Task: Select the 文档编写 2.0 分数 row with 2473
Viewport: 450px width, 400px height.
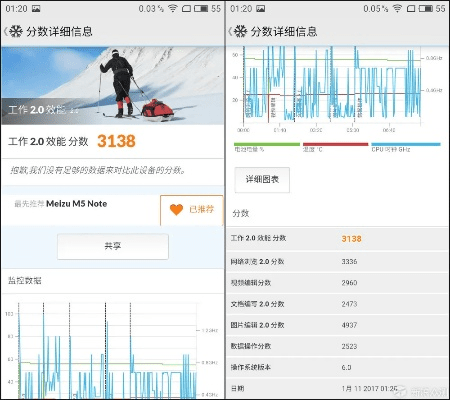Action: click(337, 304)
